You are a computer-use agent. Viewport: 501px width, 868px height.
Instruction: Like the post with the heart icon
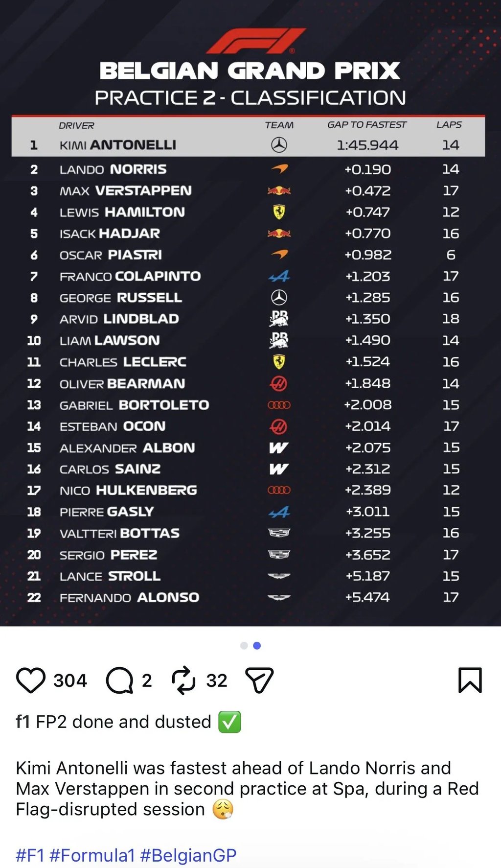pos(31,680)
